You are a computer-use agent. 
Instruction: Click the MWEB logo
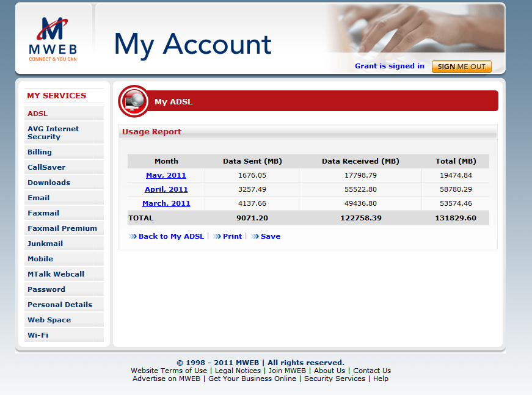(53, 39)
